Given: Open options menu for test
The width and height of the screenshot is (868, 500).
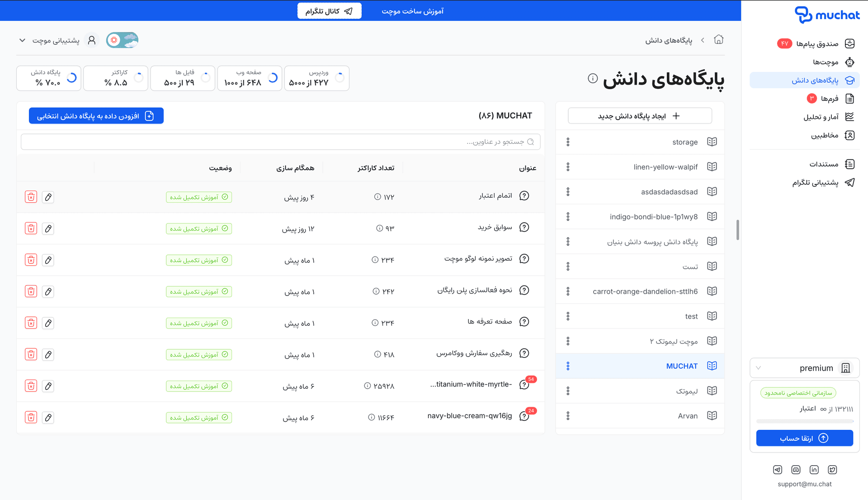Looking at the screenshot, I should click(568, 316).
